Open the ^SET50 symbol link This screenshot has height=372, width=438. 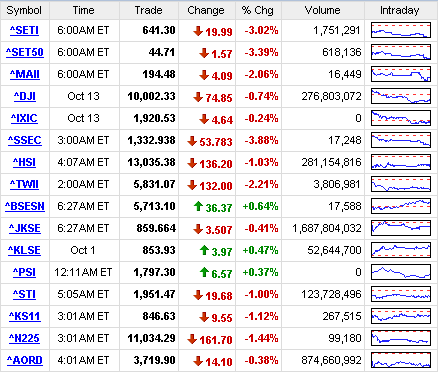pos(25,52)
